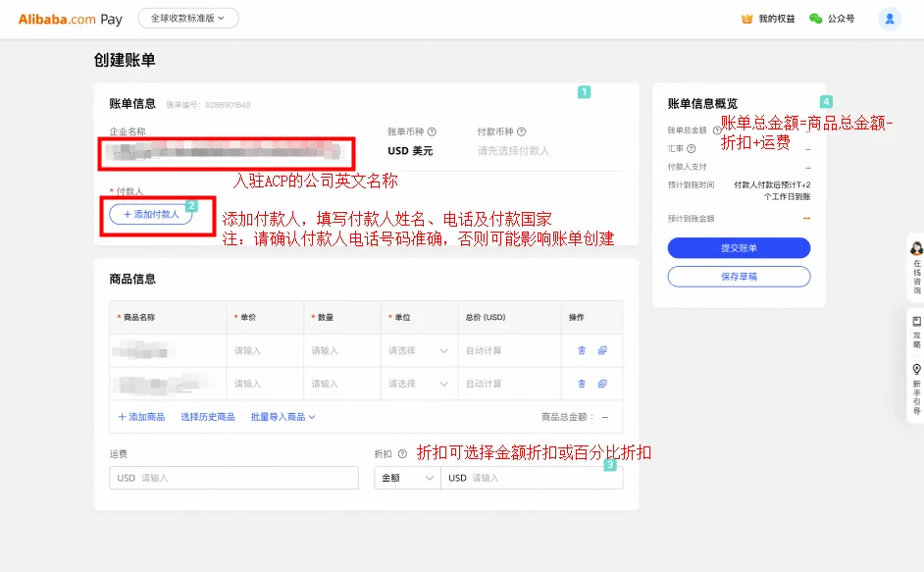924x572 pixels.
Task: Save a draft using 保存草稿
Action: [738, 276]
